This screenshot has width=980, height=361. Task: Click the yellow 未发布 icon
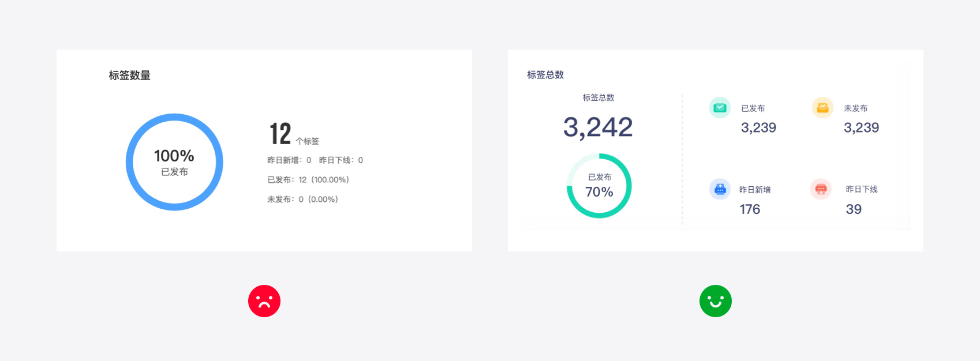coord(822,108)
